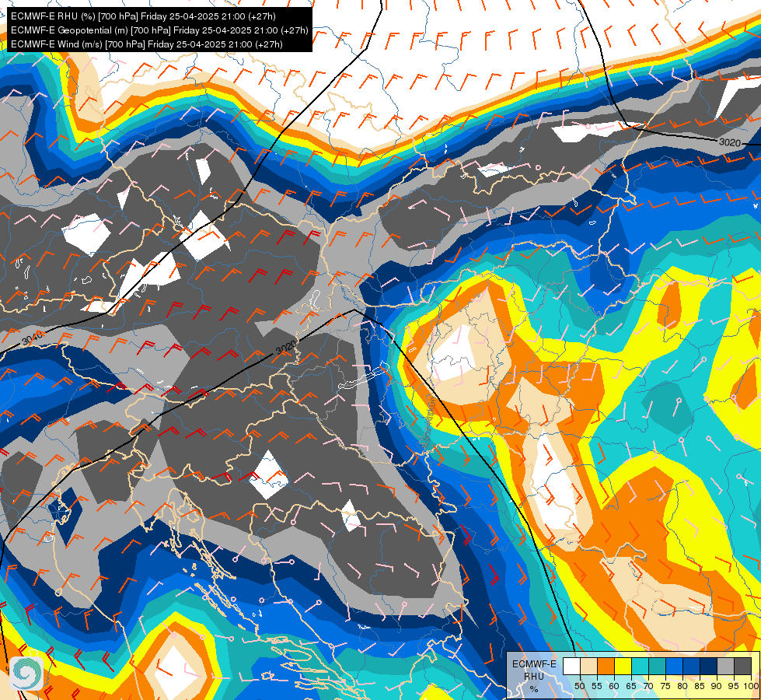Click the ECMWF-E Geopotential (m) title line
This screenshot has width=761, height=700.
tap(159, 30)
